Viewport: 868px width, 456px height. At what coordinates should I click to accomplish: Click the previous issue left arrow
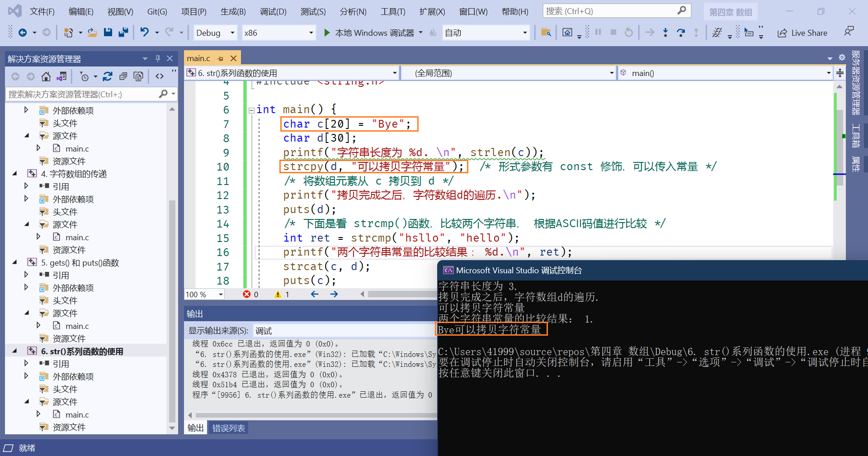315,294
